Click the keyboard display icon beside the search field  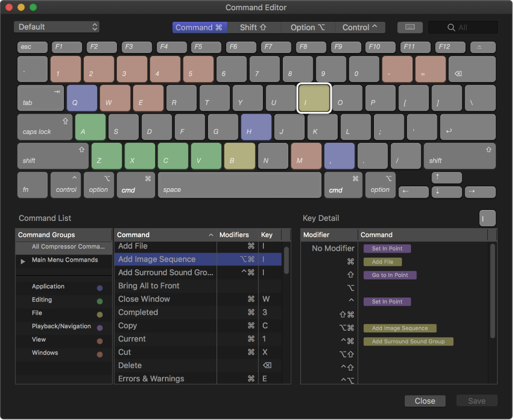pyautogui.click(x=410, y=27)
